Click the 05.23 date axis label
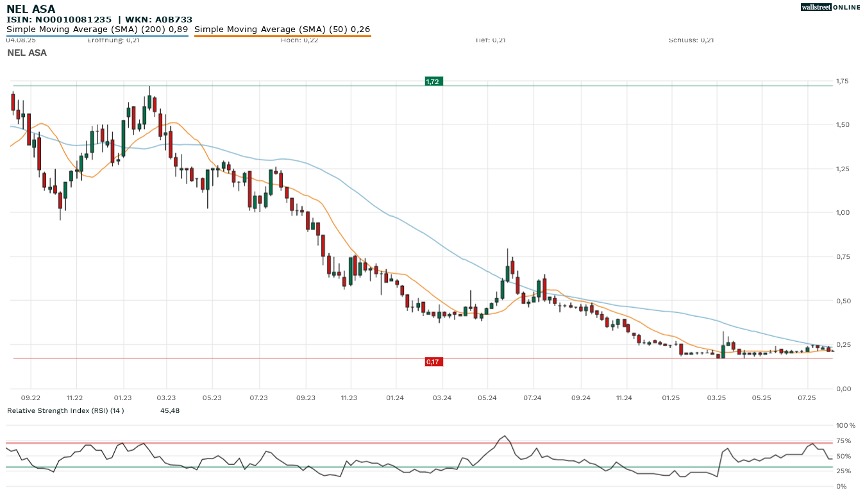Viewport: 865px width, 504px height. click(212, 398)
